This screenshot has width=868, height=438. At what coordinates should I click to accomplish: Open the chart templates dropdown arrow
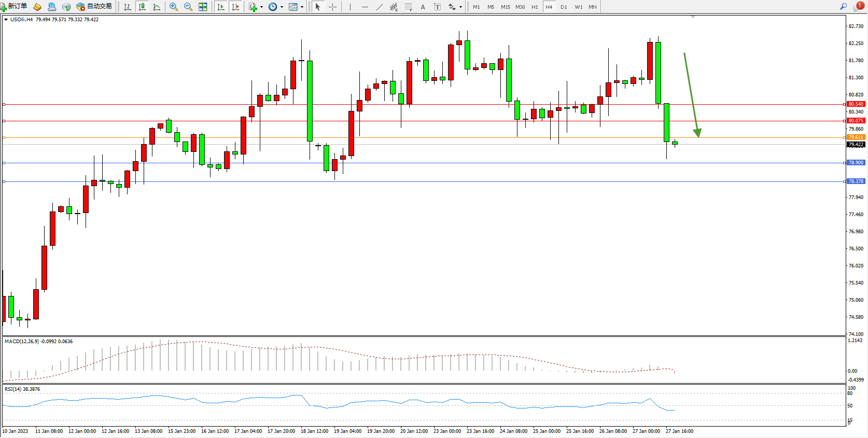[302, 7]
